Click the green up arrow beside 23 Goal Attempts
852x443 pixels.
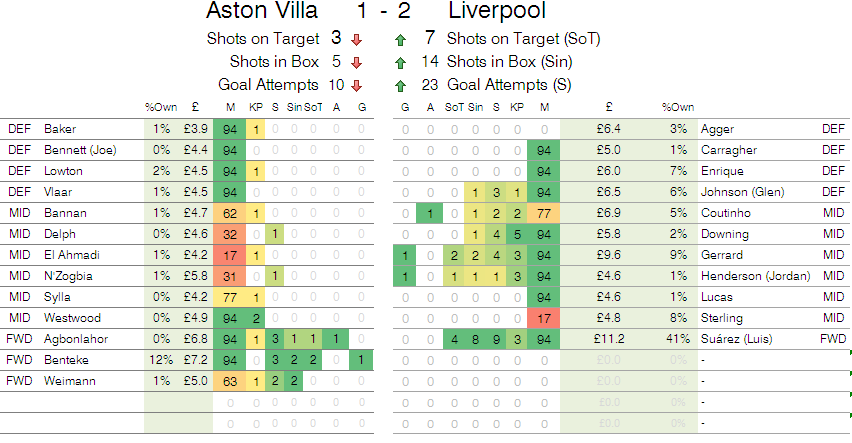pos(400,86)
